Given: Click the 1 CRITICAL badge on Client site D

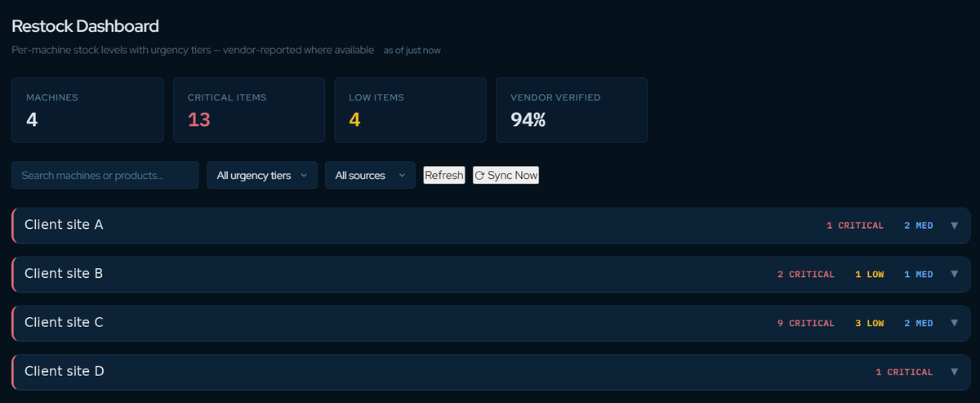Looking at the screenshot, I should tap(904, 373).
